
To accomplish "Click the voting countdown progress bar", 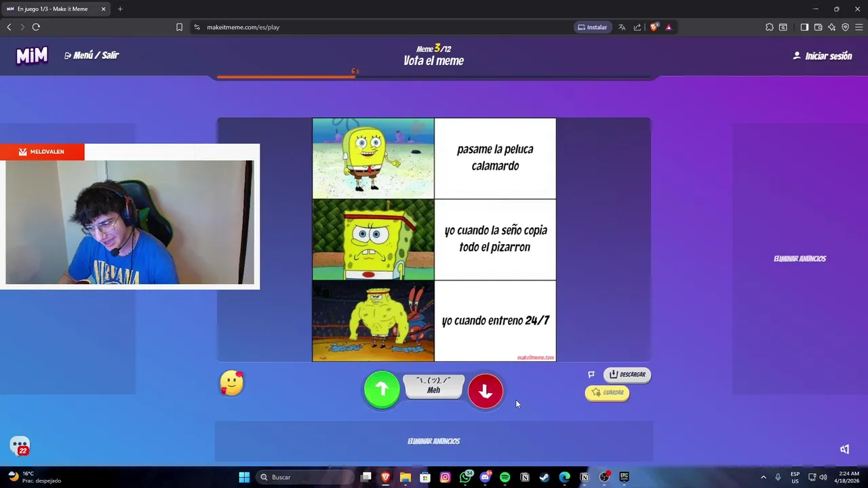I will click(434, 77).
